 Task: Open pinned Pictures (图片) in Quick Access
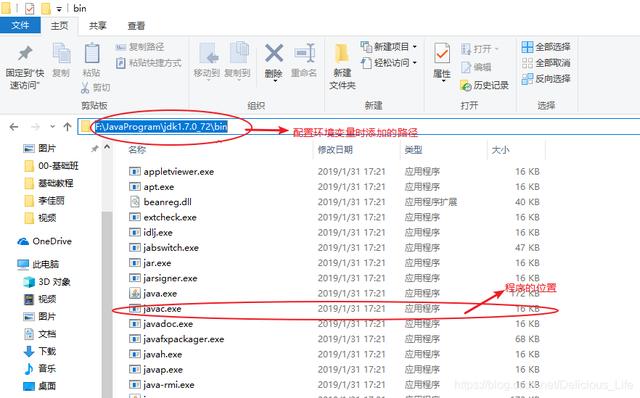pos(40,148)
